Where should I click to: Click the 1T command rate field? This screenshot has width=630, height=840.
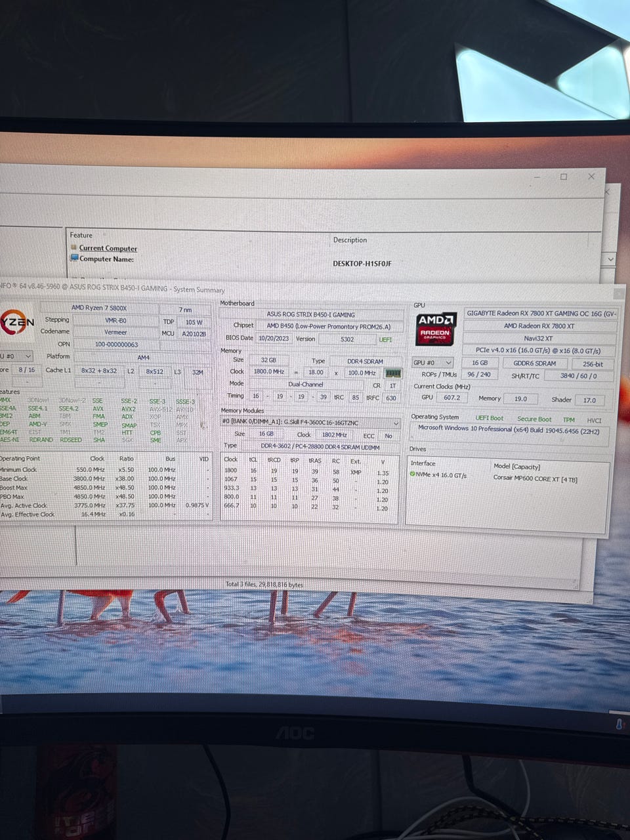coord(392,386)
